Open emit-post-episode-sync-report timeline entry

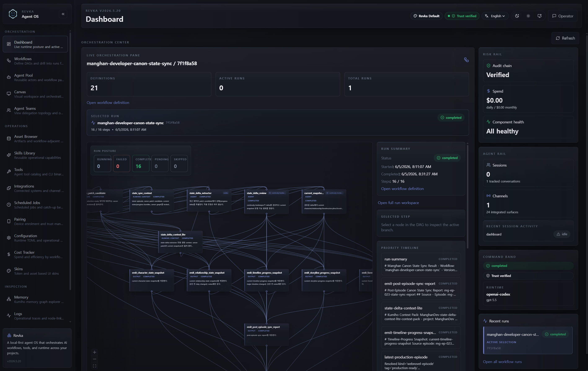[x=421, y=288]
